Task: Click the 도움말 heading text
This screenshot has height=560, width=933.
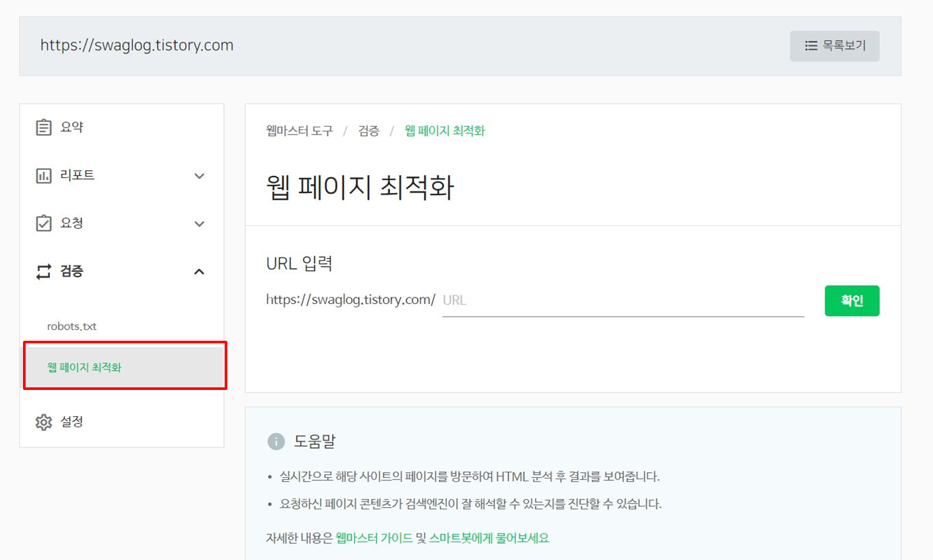Action: [x=315, y=441]
